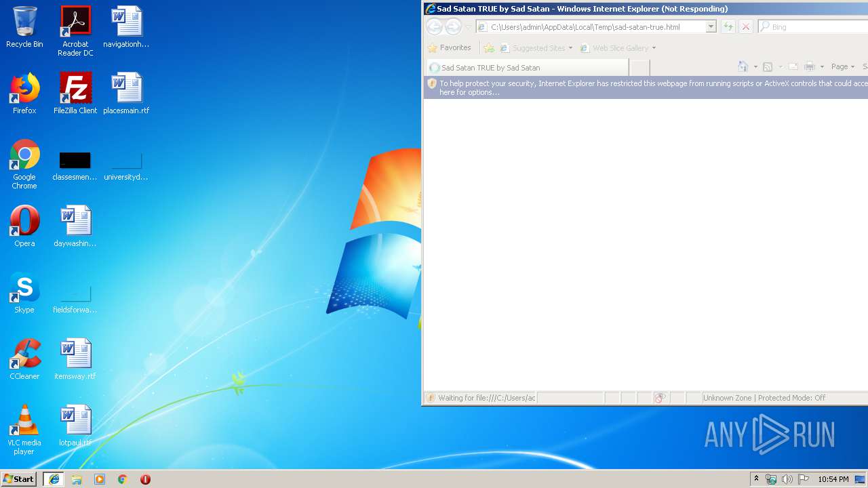Launch the VLC media player shortcut

24,430
